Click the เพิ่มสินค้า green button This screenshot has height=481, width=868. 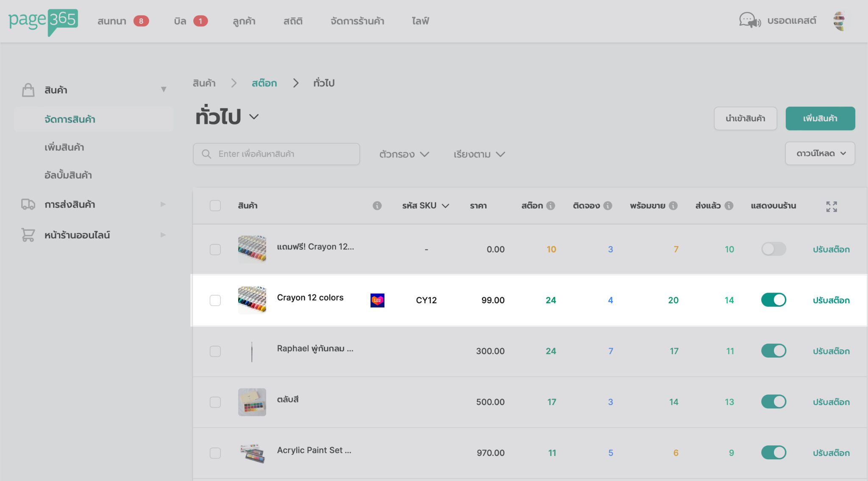(820, 118)
